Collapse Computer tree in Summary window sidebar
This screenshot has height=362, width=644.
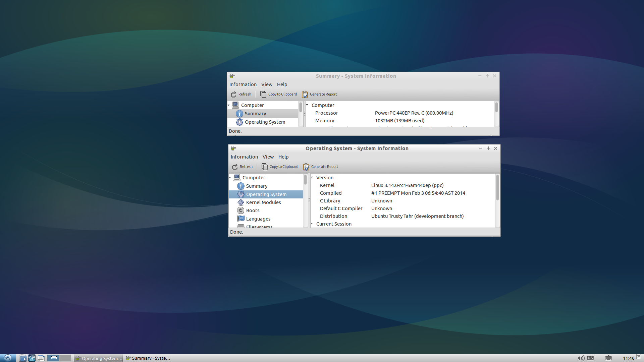(229, 105)
